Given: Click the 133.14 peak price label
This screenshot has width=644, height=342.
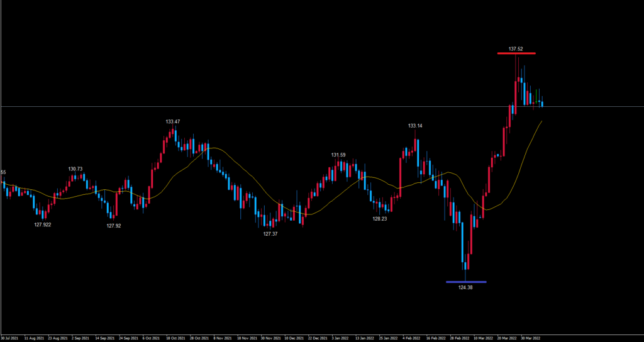Looking at the screenshot, I should tap(415, 126).
